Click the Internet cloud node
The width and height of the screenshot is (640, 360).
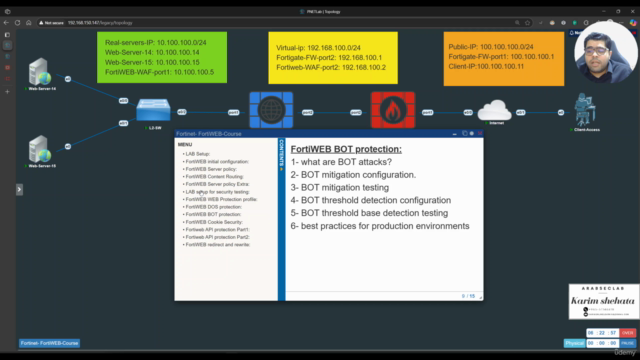(494, 110)
